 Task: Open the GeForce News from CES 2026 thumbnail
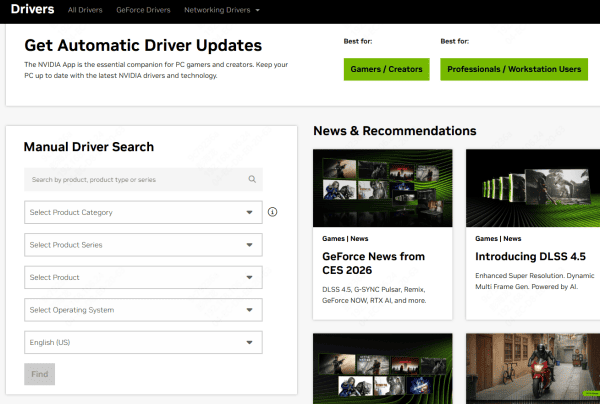coord(382,188)
